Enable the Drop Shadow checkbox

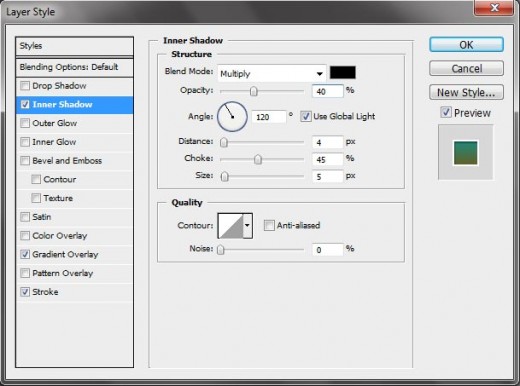coord(25,86)
